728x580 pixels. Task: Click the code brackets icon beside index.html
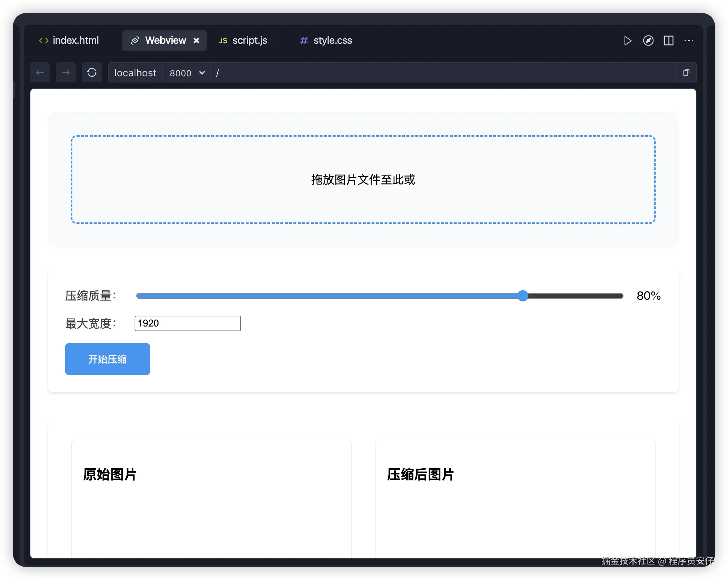43,40
